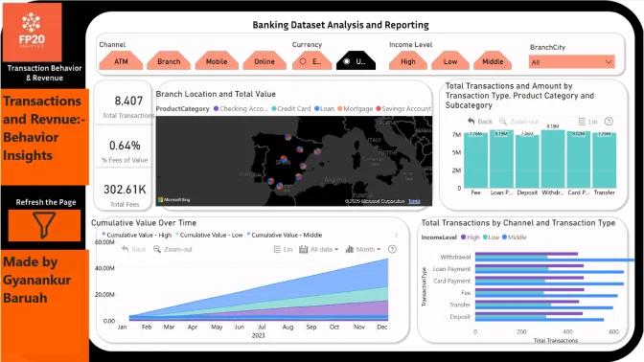Click the Mortgage legend color dot
This screenshot has height=362, width=644.
[339, 109]
